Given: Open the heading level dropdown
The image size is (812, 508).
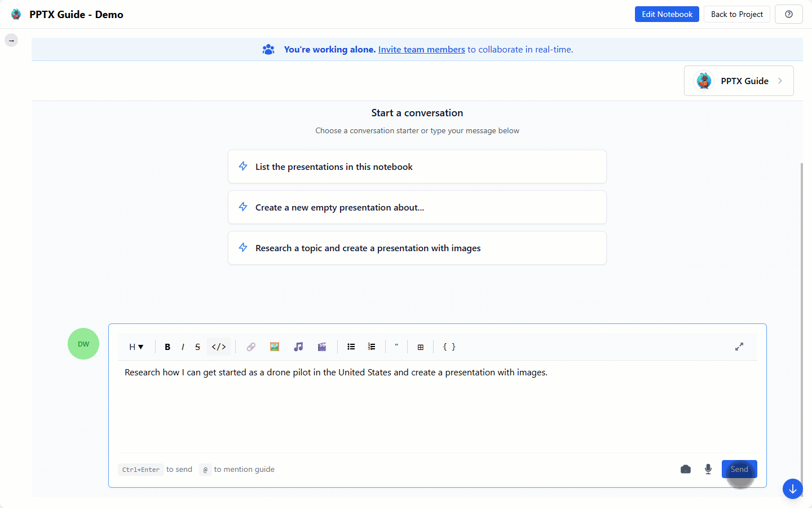Looking at the screenshot, I should point(136,347).
